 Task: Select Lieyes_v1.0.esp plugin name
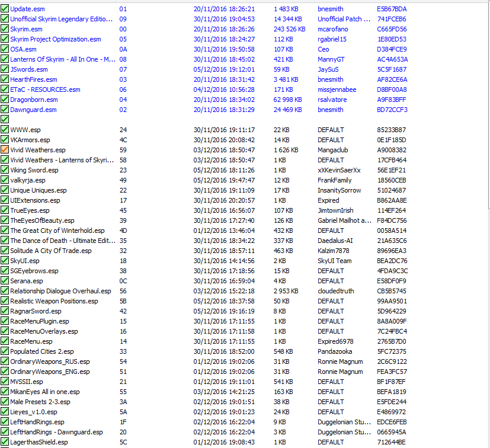pos(33,412)
